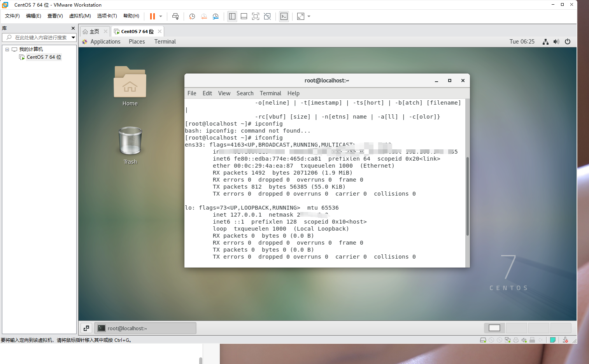Click the network adapter status bar icon
Screen dimensions: 589x364
(508, 340)
